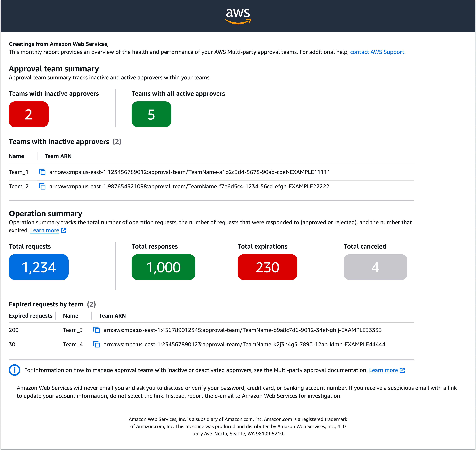Screen dimensions: 476x450
Task: Copy Team_2's ARN using the copy icon
Action: click(42, 186)
